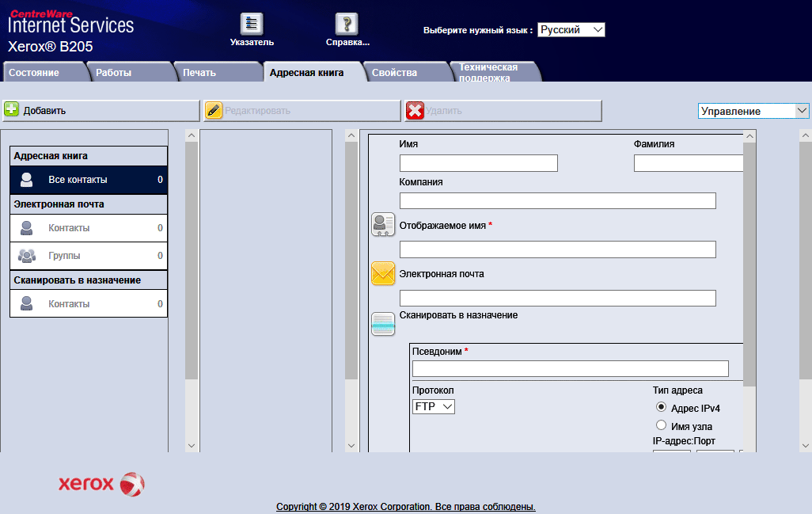Select the Адрес IPv4 radio button
The width and height of the screenshot is (812, 514).
click(661, 407)
